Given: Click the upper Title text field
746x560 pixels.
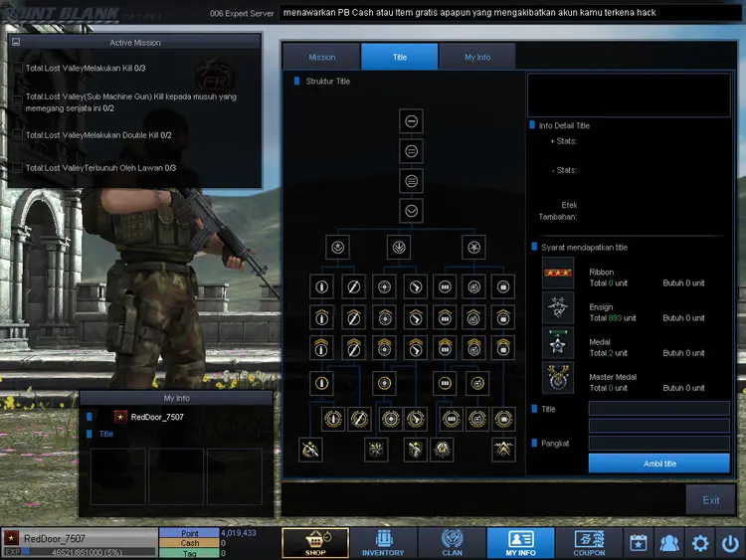Looking at the screenshot, I should pos(658,408).
